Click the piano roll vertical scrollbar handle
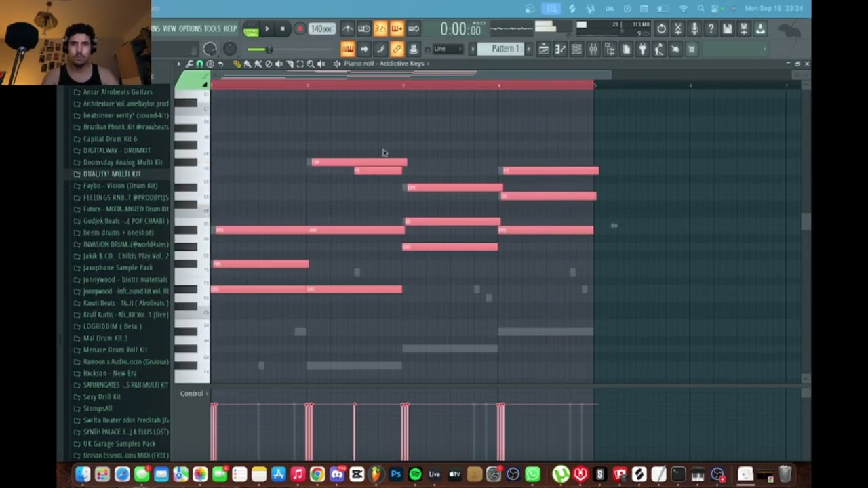This screenshot has width=868, height=488. 806,222
